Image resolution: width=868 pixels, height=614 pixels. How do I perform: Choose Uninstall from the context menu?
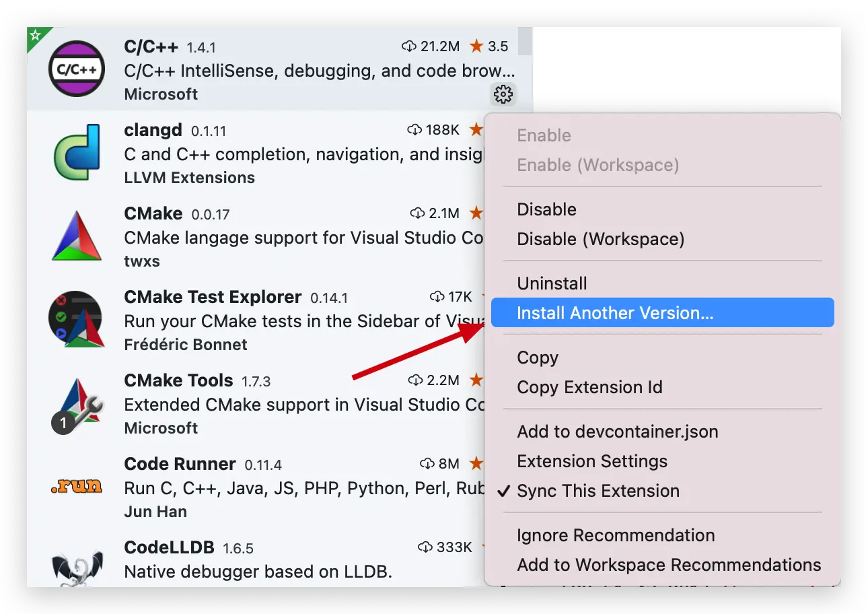pos(552,283)
